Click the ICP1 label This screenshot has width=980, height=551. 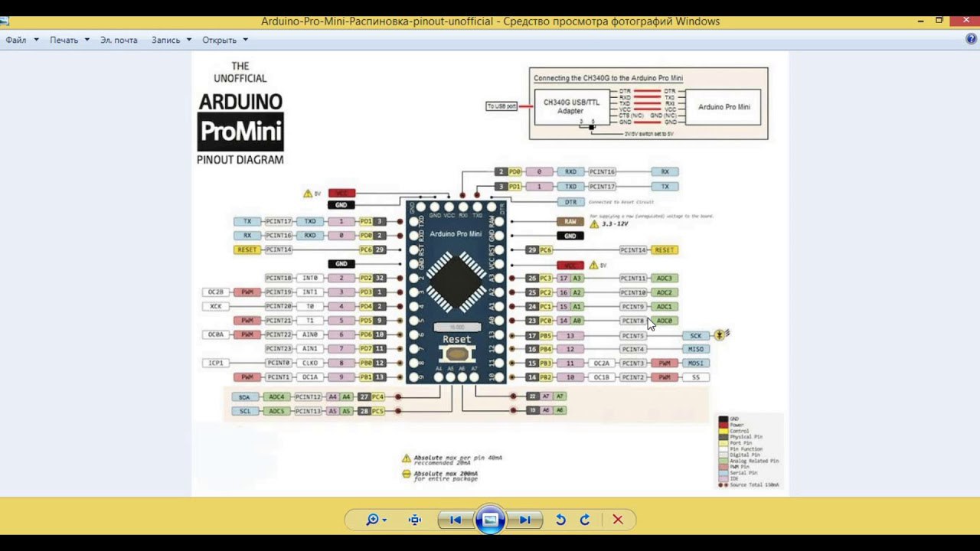(x=217, y=363)
